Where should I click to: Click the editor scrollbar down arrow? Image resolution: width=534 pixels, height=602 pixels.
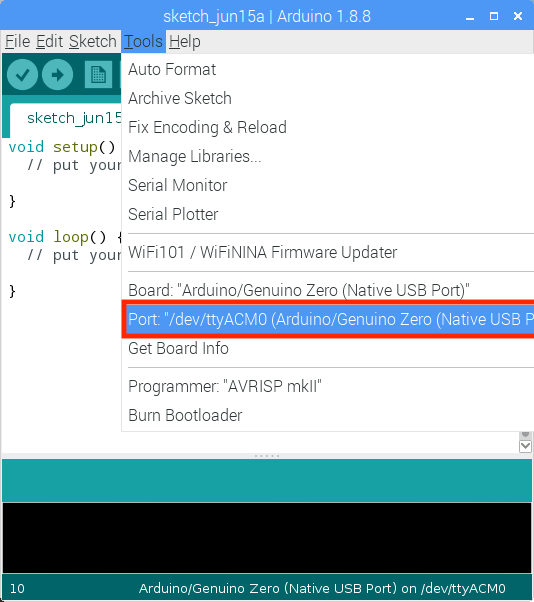click(525, 447)
